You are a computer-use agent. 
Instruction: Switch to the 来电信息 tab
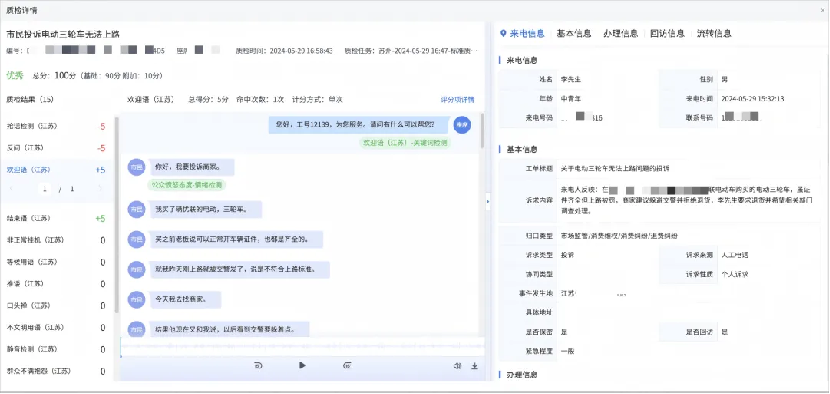coord(527,33)
